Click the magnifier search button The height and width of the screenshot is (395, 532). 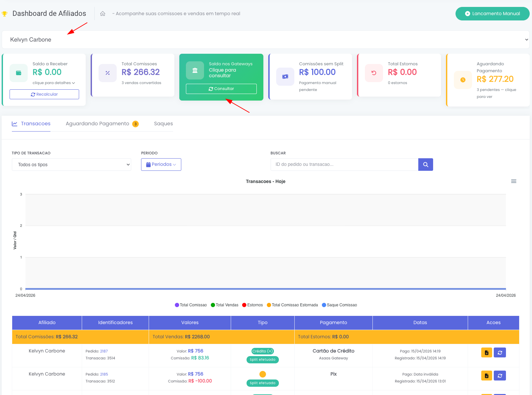pyautogui.click(x=426, y=165)
